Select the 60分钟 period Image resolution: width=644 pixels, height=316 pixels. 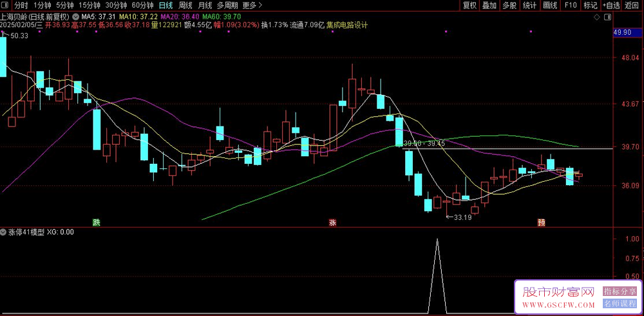tap(142, 5)
